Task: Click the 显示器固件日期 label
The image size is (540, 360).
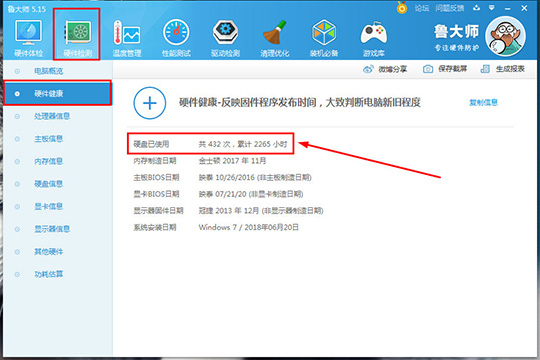Action: (x=158, y=210)
